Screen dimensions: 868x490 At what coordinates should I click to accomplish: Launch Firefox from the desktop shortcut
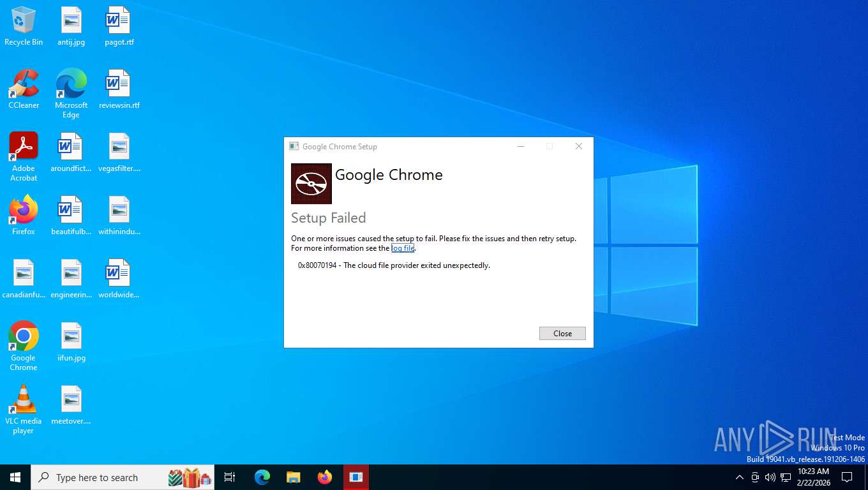(24, 216)
